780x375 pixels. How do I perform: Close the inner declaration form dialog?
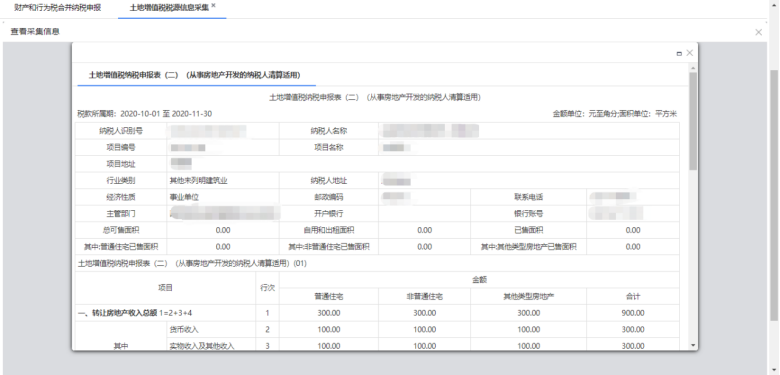(x=689, y=53)
